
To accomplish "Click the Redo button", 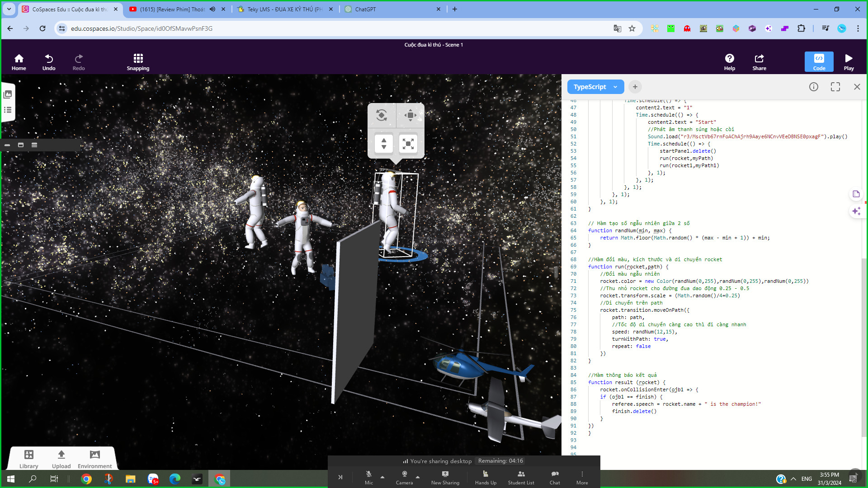I will click(79, 62).
